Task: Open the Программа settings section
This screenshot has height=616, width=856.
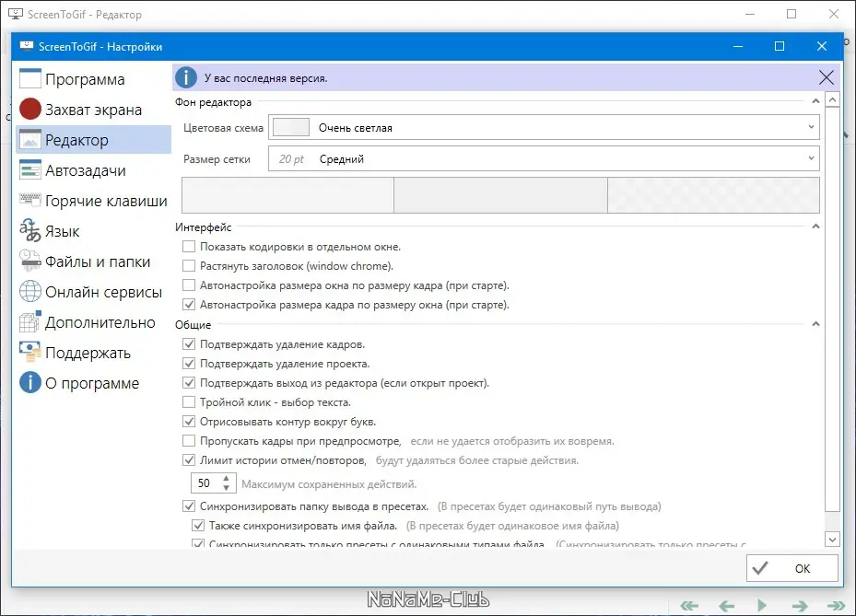Action: point(93,79)
